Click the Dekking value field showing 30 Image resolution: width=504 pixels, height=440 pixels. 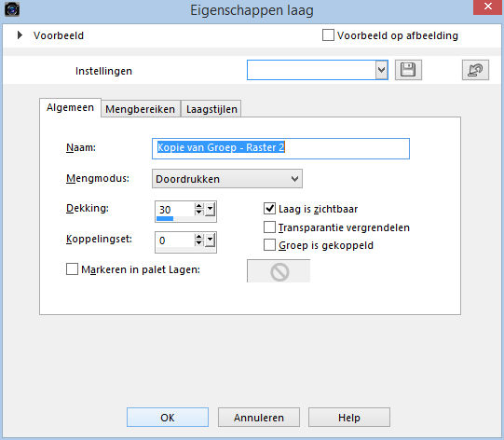[175, 210]
